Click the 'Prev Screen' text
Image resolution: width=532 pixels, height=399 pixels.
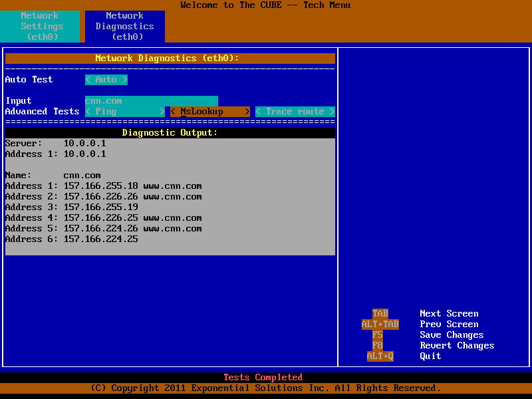click(x=449, y=324)
